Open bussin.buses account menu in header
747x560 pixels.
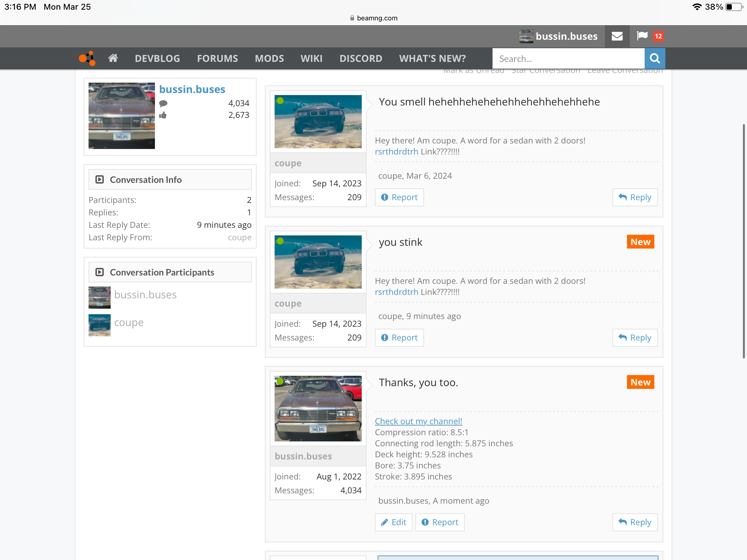pyautogui.click(x=559, y=36)
